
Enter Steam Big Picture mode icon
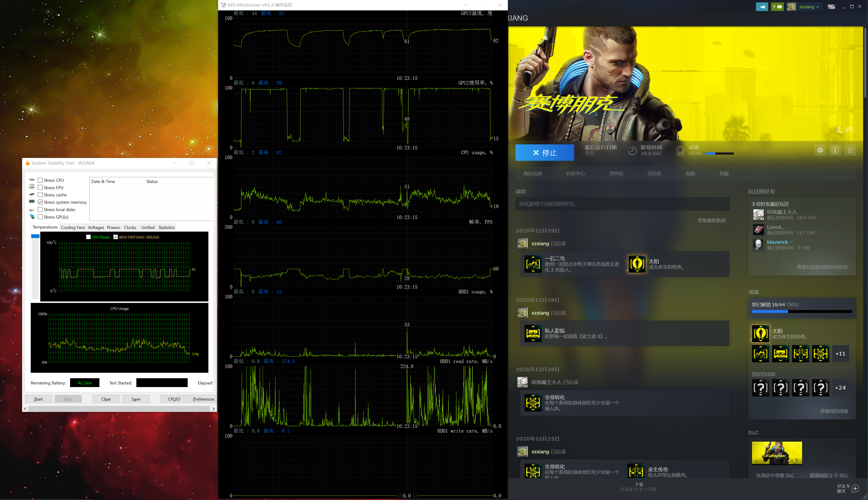831,7
